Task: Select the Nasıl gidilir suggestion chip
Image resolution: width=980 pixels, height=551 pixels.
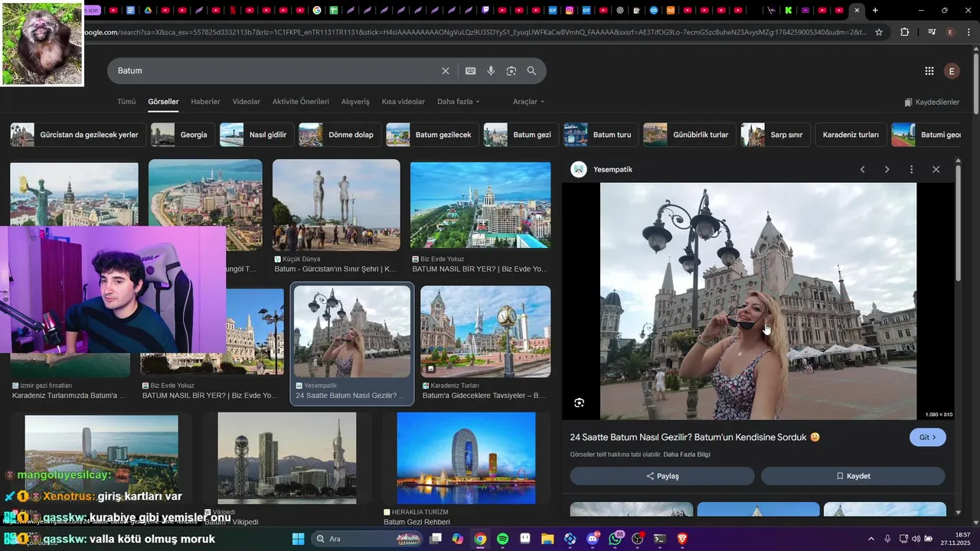Action: pos(256,135)
